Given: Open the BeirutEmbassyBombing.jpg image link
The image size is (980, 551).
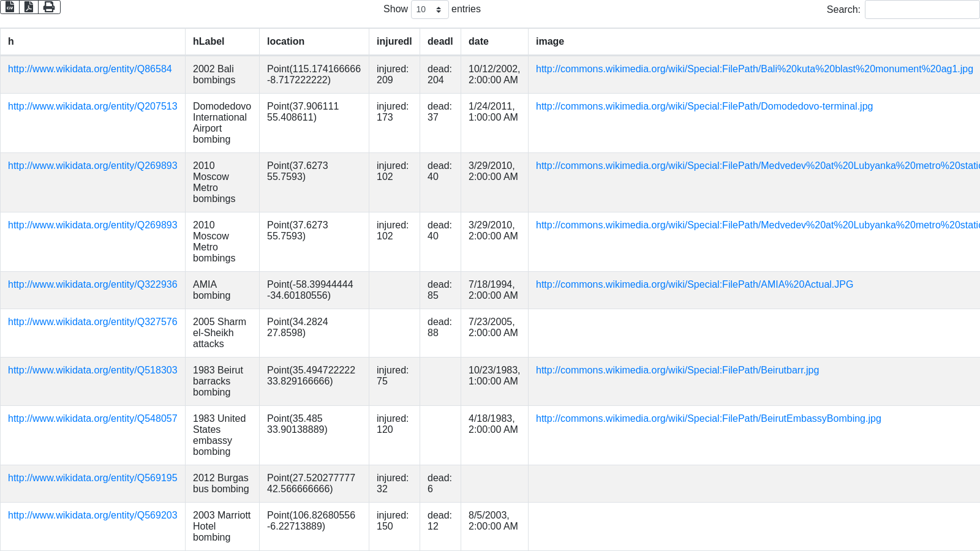Looking at the screenshot, I should coord(708,419).
